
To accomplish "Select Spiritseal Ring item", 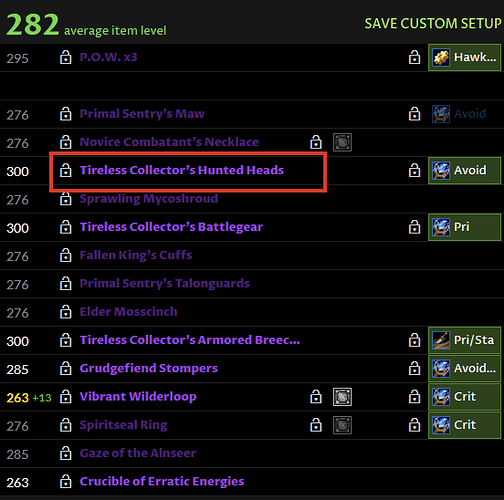I will (123, 426).
